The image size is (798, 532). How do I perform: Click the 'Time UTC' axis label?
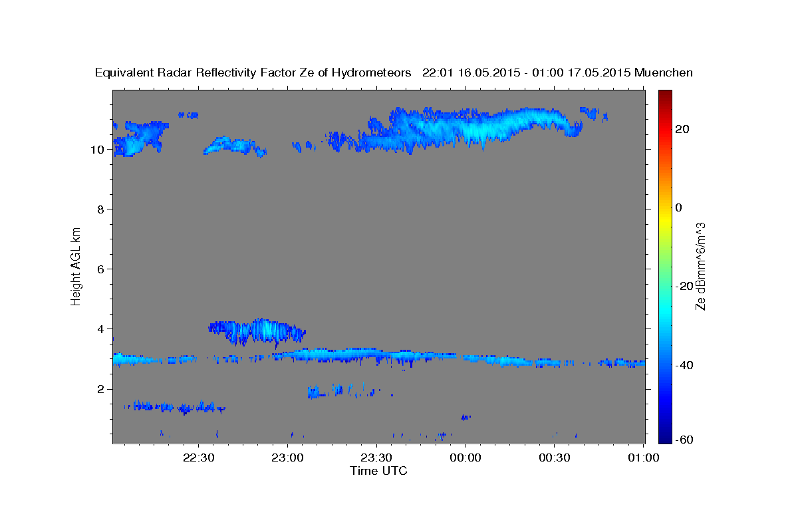(x=378, y=471)
